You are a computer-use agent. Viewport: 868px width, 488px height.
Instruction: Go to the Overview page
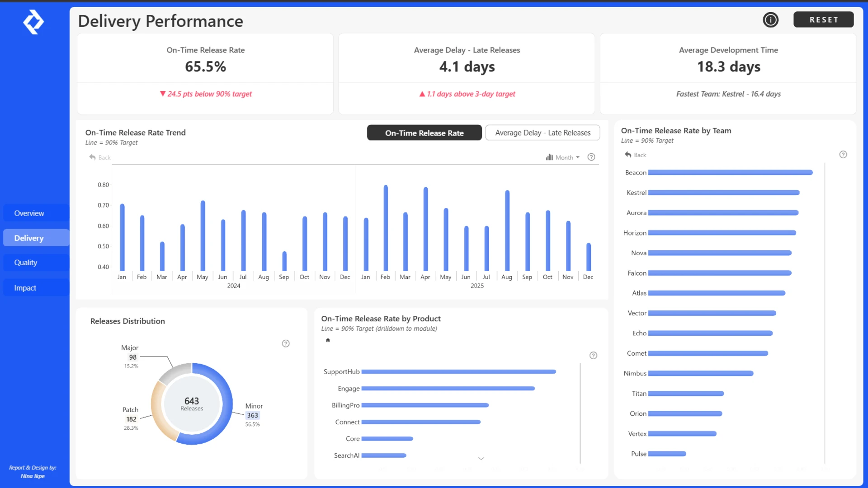pyautogui.click(x=36, y=213)
